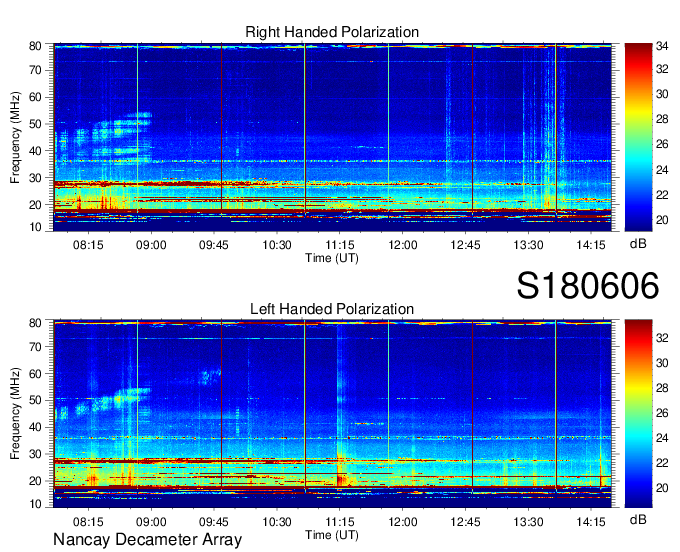Click the 60 MHz frequency tick of Right Handed plot
Screen dimensions: 680x552
[x=35, y=97]
